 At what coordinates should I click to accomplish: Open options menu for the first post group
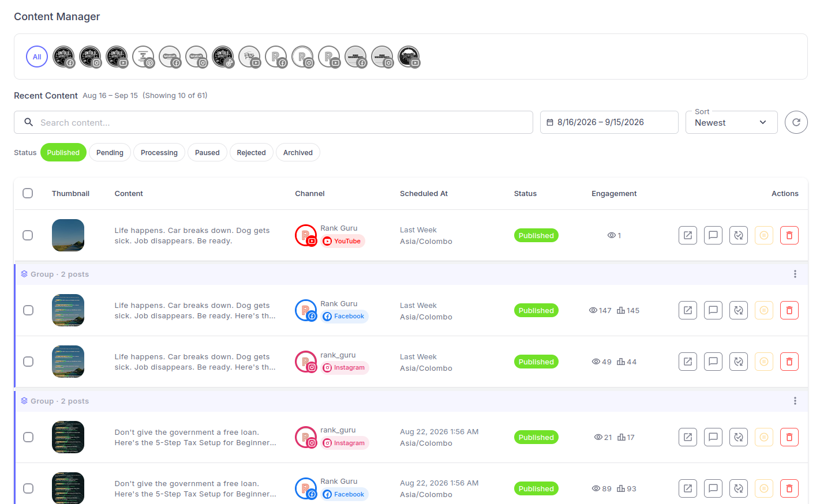coord(795,274)
